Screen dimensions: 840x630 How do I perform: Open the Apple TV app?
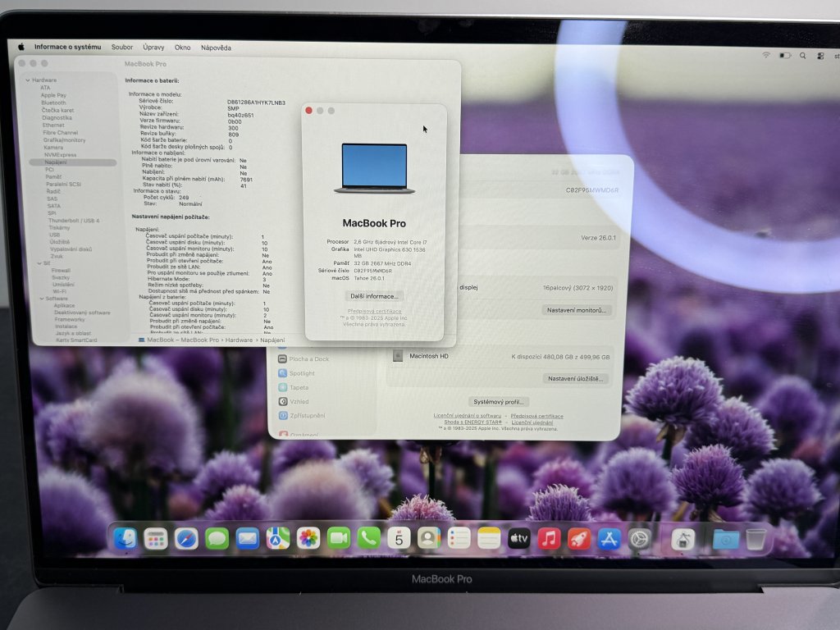518,538
